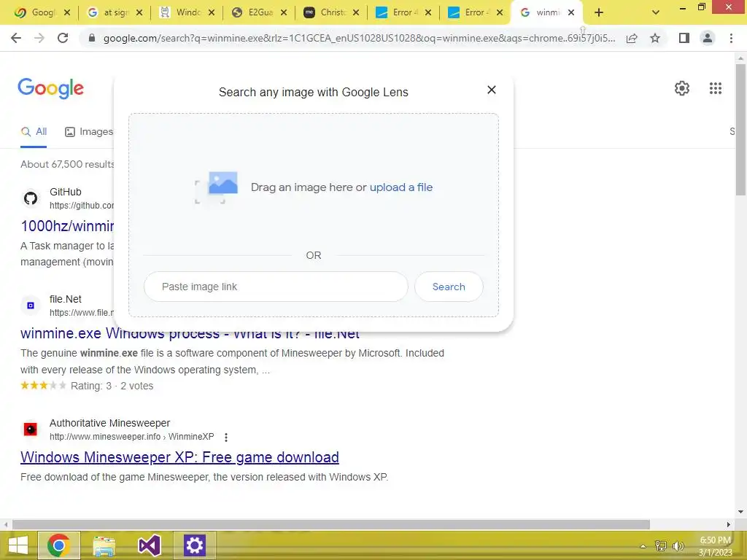Reload the page with the refresh icon

pyautogui.click(x=63, y=38)
